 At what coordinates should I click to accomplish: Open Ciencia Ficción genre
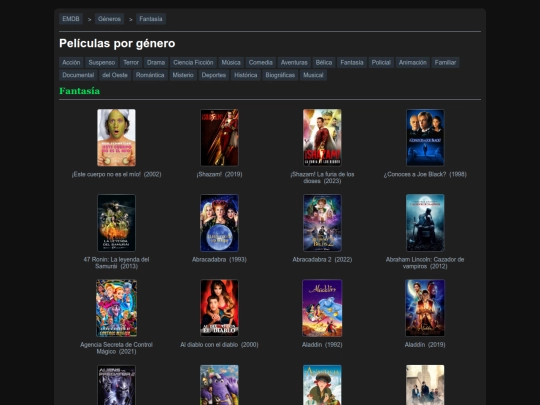pyautogui.click(x=193, y=63)
